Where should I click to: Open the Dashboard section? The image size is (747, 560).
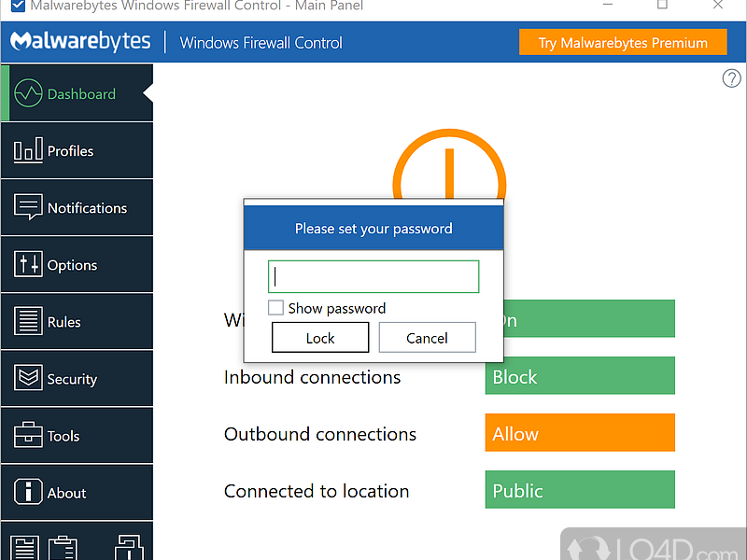[x=77, y=93]
